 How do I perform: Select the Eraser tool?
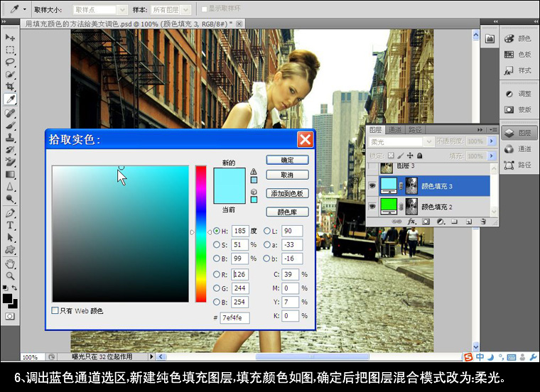pos(10,162)
